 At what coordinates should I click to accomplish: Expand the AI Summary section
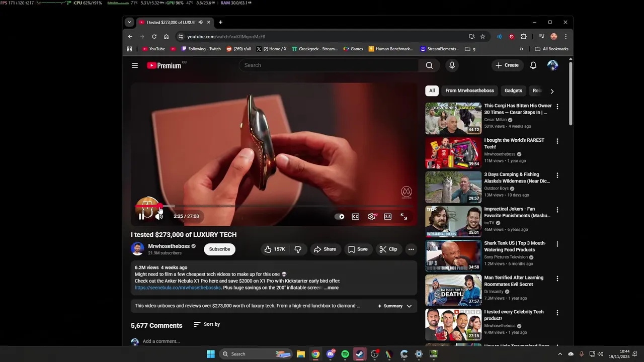click(x=395, y=306)
